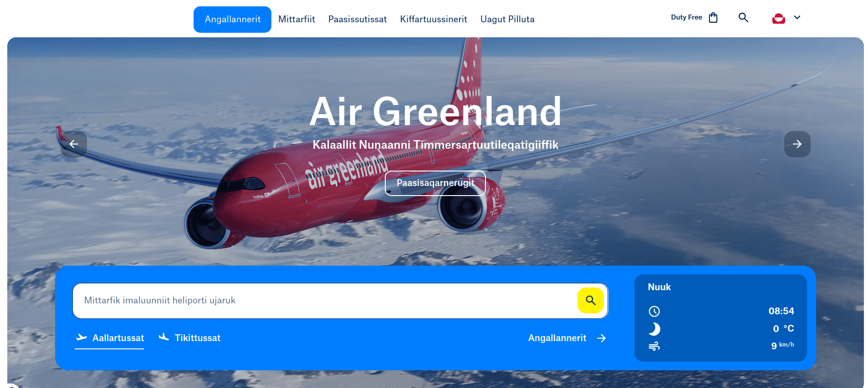Open the Paasissutissat menu item
The height and width of the screenshot is (388, 868).
click(357, 20)
